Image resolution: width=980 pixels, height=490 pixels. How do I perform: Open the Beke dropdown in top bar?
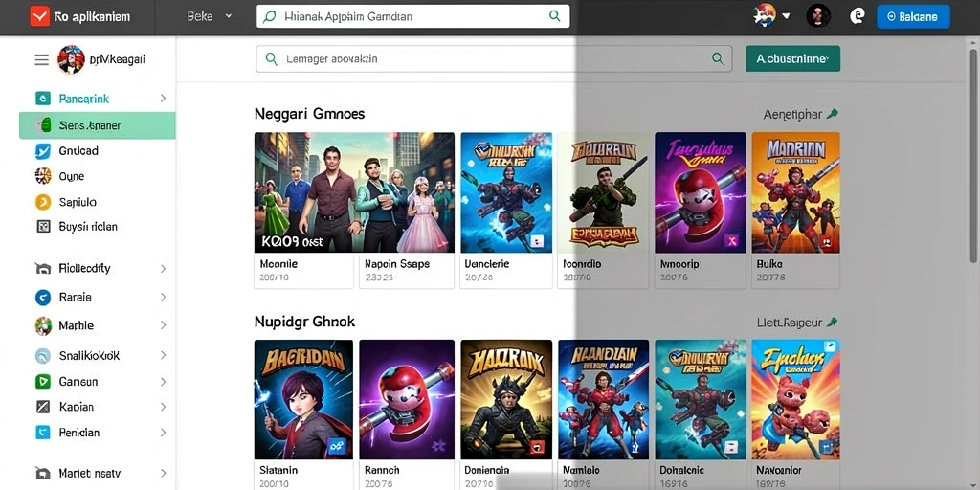coord(210,17)
